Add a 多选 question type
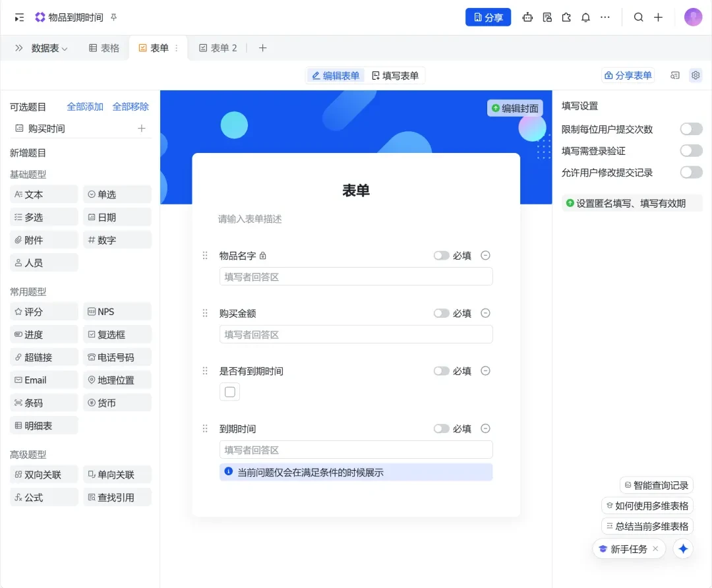The width and height of the screenshot is (712, 588). click(44, 217)
